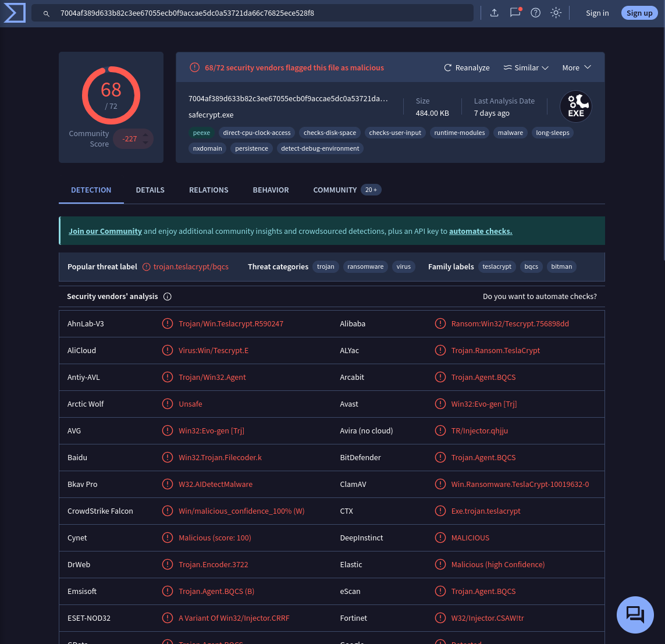Open the floating chat bubble button
Screen dimensions: 665x644
(635, 615)
